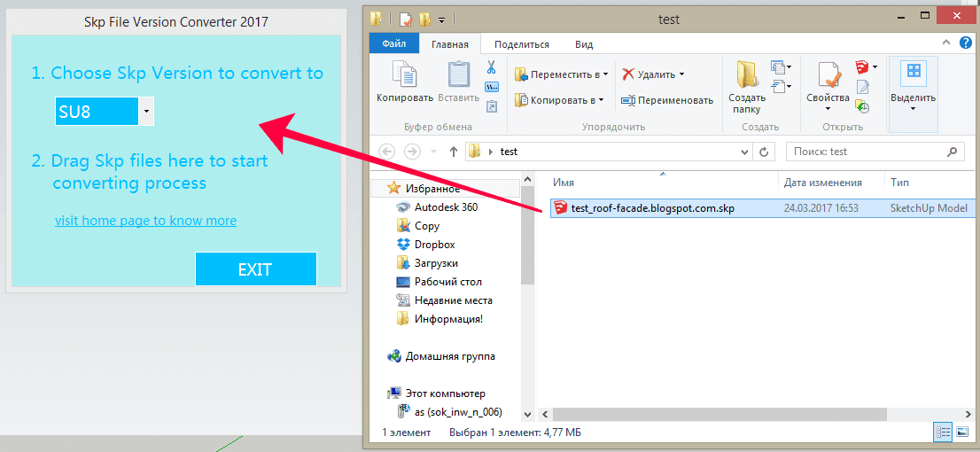Open the New item dropdown beside Создать папку
This screenshot has width=980, height=452.
coord(782,66)
